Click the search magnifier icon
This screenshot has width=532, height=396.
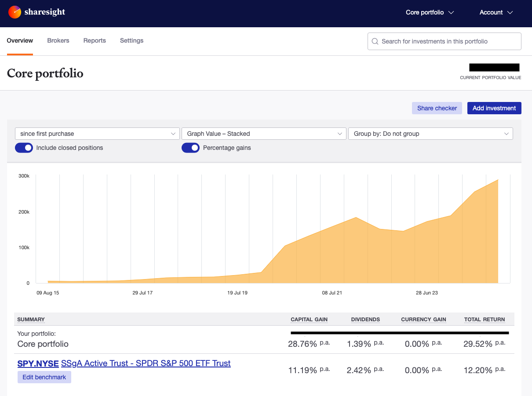[x=375, y=41]
